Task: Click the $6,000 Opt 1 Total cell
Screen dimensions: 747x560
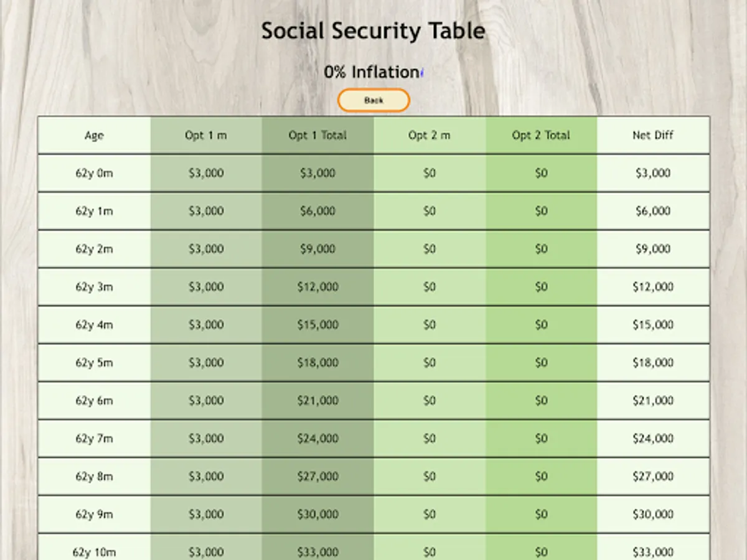Action: (317, 212)
